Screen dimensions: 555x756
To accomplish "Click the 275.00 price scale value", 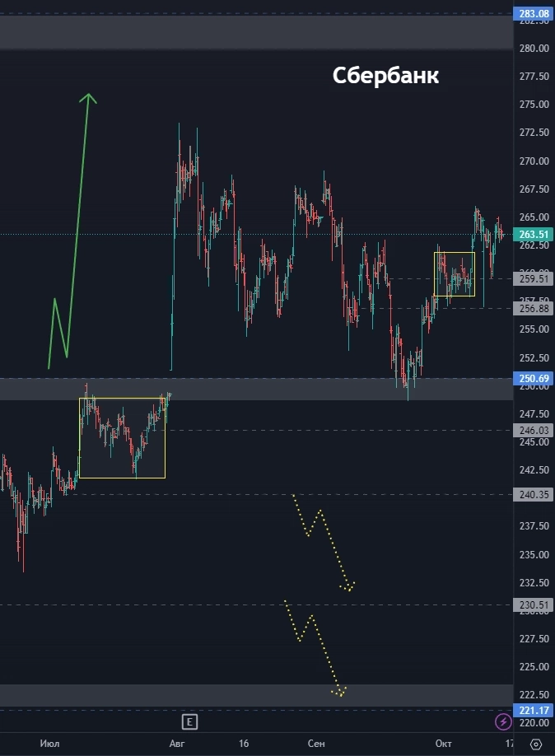I will 534,104.
